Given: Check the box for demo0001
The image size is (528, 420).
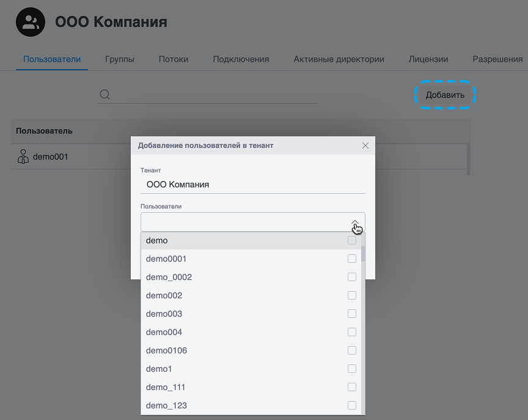Looking at the screenshot, I should pyautogui.click(x=352, y=259).
